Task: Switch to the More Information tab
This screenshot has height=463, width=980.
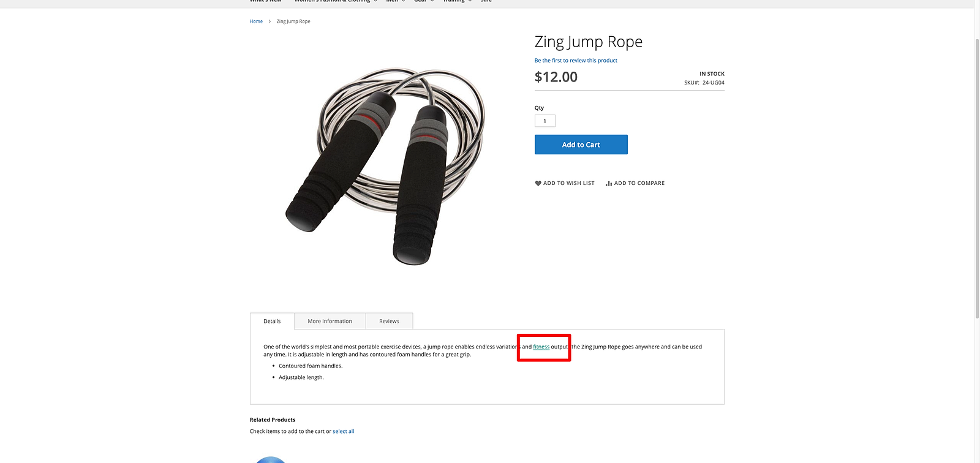Action: coord(330,321)
